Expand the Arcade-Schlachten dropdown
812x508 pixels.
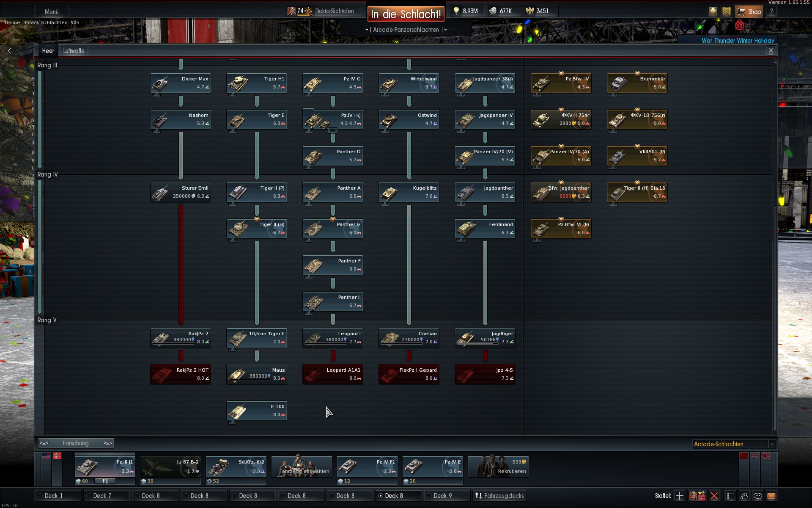[771, 444]
